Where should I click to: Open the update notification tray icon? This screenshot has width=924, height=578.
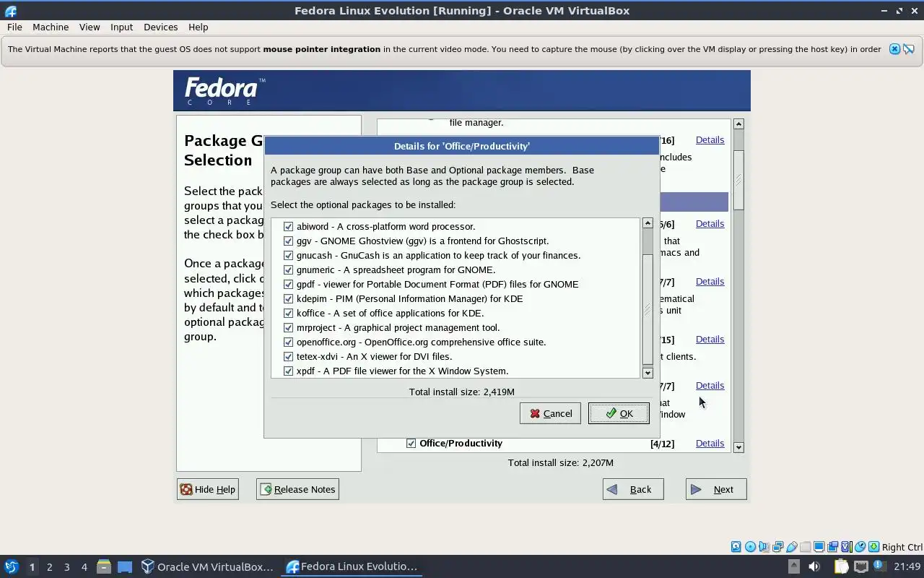[880, 566]
